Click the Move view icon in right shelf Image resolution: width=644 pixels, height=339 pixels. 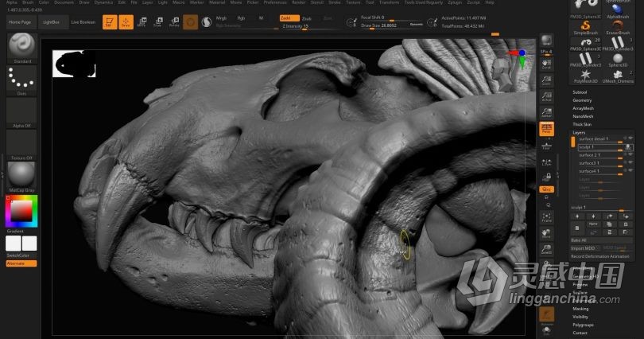tap(546, 233)
